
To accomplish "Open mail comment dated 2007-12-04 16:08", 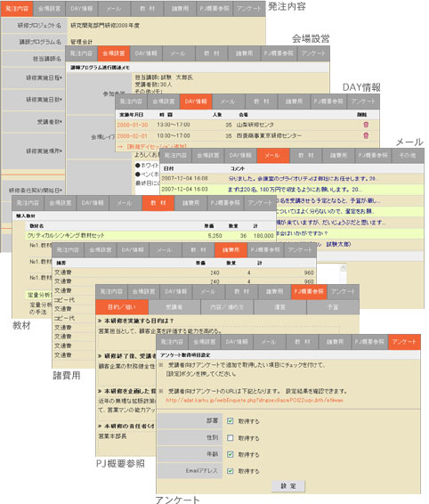I will click(x=302, y=178).
